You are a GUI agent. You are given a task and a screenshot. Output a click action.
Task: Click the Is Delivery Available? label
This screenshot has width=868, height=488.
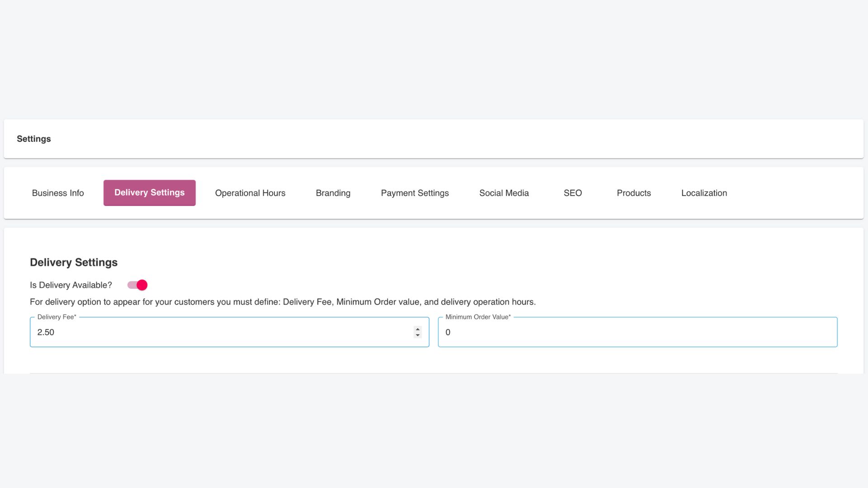point(71,285)
